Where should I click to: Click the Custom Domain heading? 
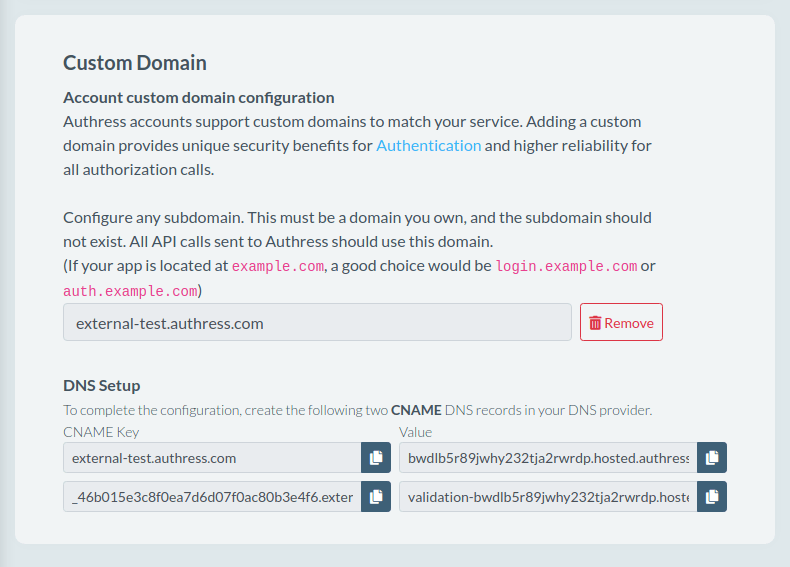(x=135, y=63)
